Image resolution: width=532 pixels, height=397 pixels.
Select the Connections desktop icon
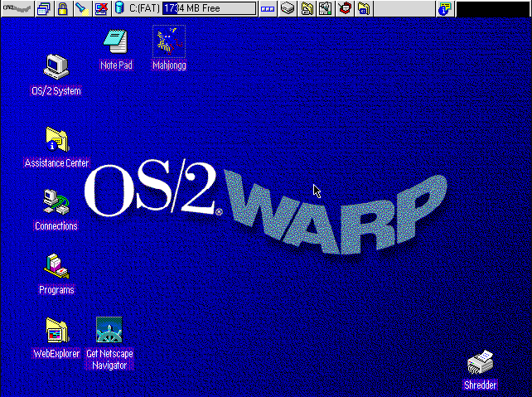pos(56,202)
